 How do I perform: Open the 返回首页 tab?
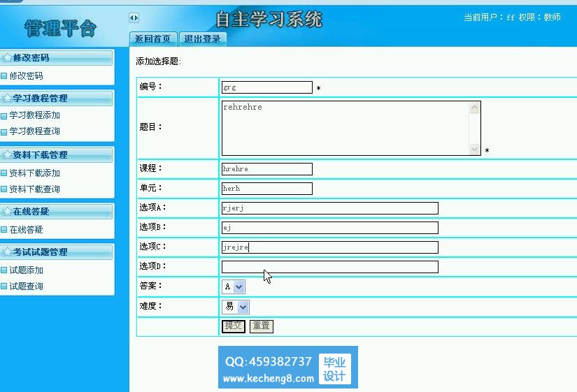[x=153, y=39]
